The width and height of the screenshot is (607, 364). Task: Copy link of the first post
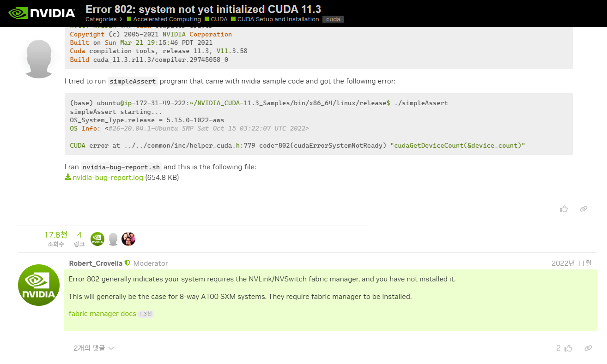coord(583,209)
